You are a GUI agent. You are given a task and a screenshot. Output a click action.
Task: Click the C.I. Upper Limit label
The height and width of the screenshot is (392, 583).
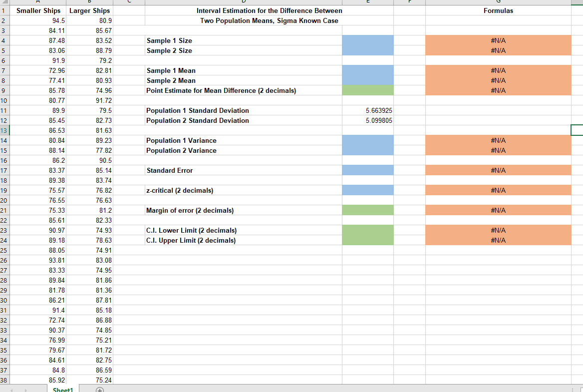(x=191, y=240)
